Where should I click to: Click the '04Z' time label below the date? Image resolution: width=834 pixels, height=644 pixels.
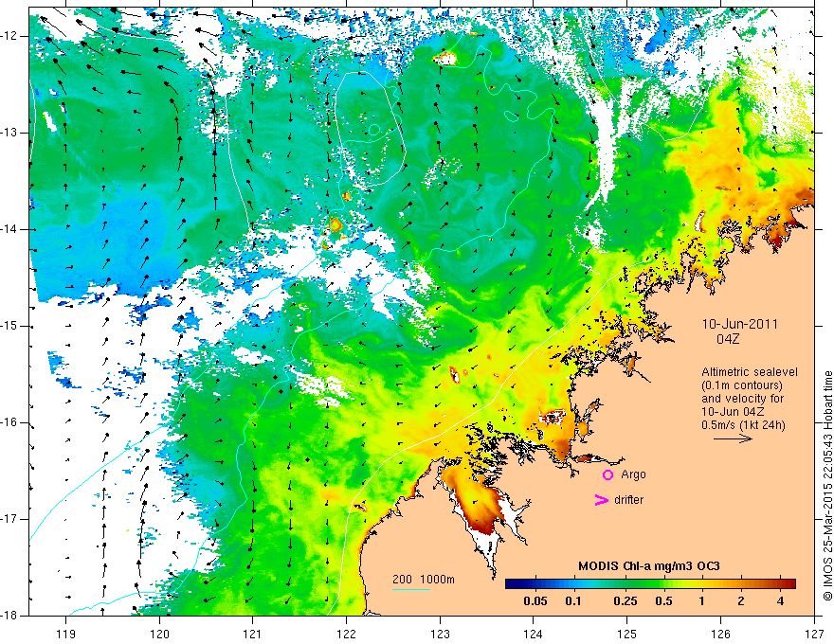(728, 339)
